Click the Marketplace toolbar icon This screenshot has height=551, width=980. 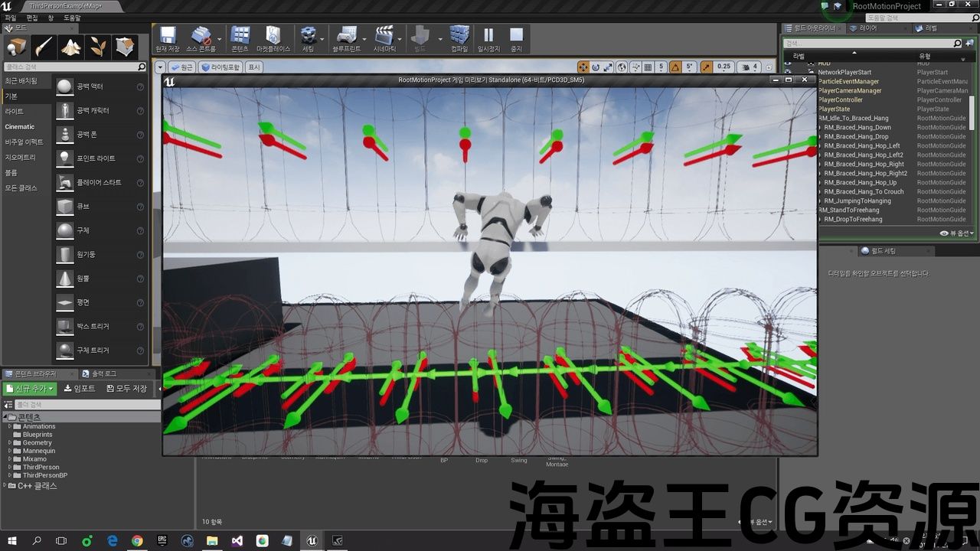coord(273,38)
